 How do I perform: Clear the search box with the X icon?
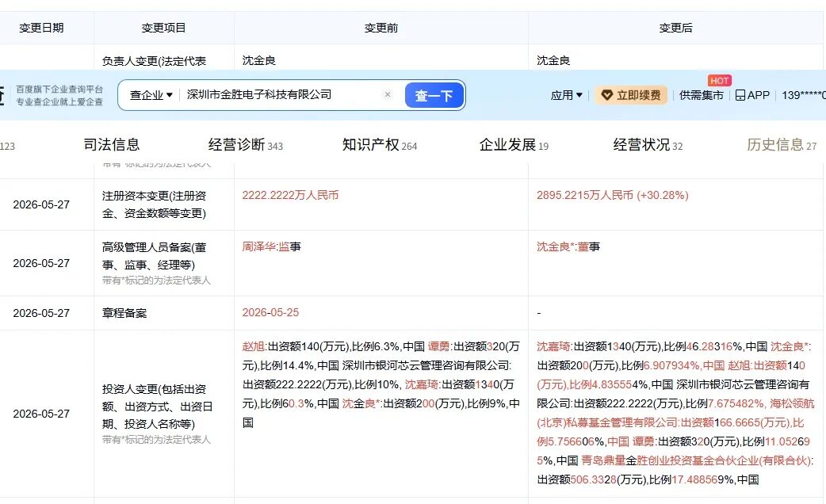[x=388, y=95]
